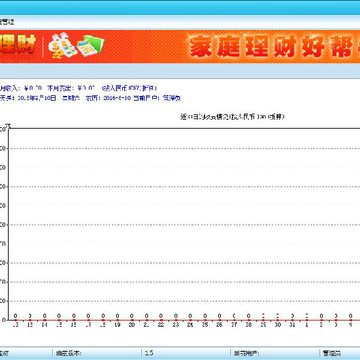
Task: Click the 本月支出 monthly expense text
Action: tap(71, 88)
